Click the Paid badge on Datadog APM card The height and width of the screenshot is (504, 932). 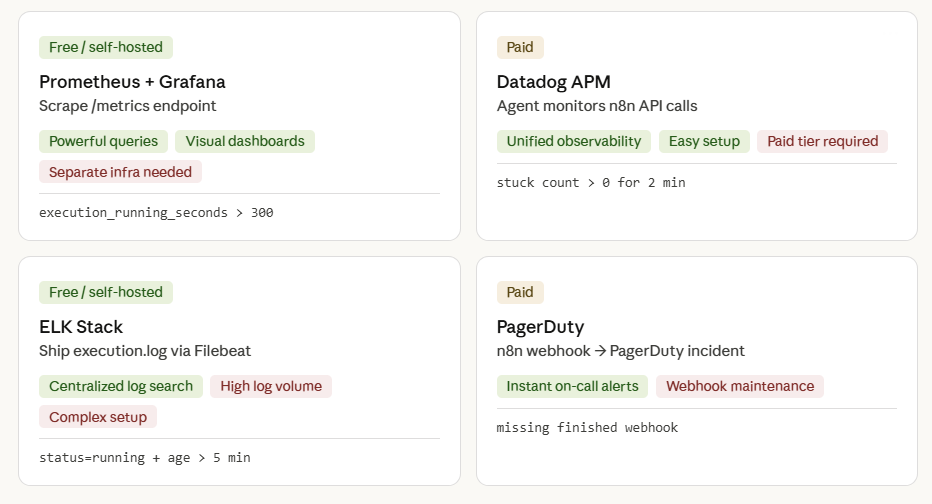pyautogui.click(x=520, y=47)
